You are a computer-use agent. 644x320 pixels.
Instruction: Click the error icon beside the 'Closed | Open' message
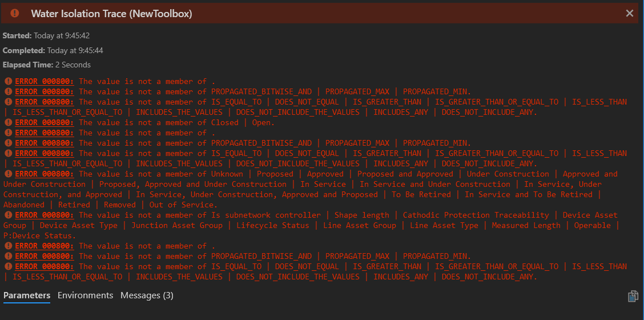coord(8,122)
